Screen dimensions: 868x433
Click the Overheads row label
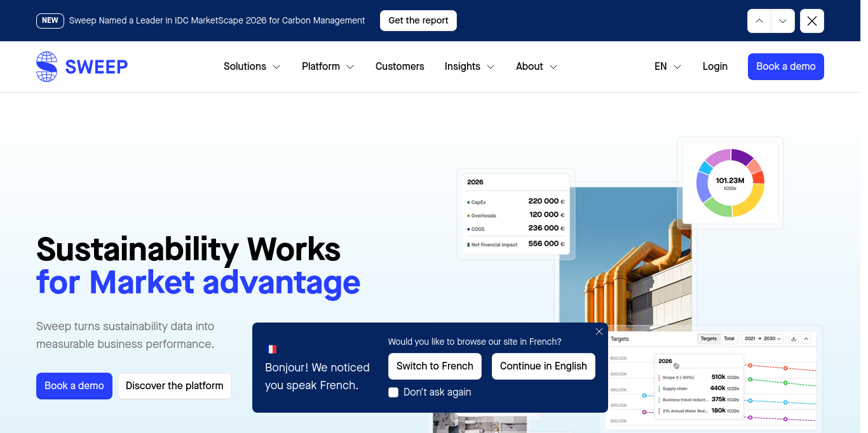click(484, 216)
